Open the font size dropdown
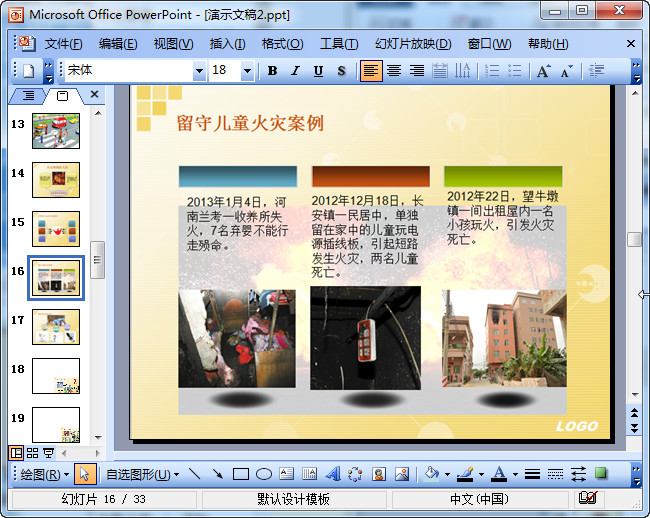The width and height of the screenshot is (650, 518). click(247, 71)
